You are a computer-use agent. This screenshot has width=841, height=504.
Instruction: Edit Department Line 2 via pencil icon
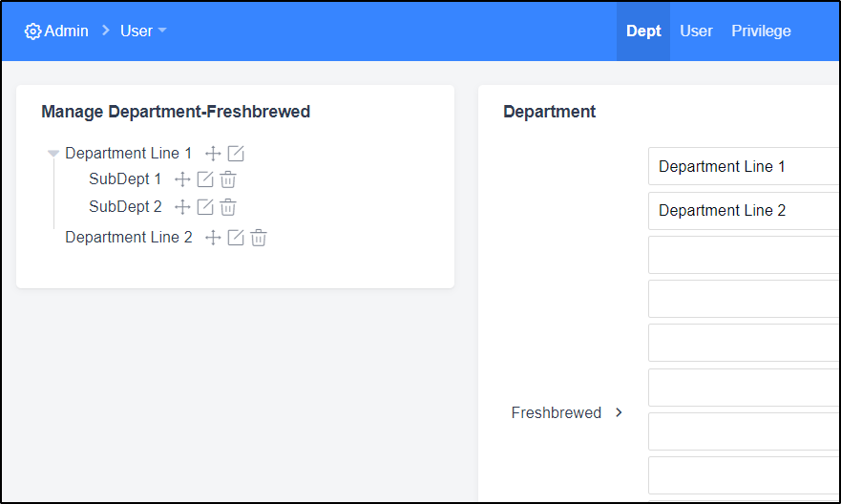click(236, 238)
